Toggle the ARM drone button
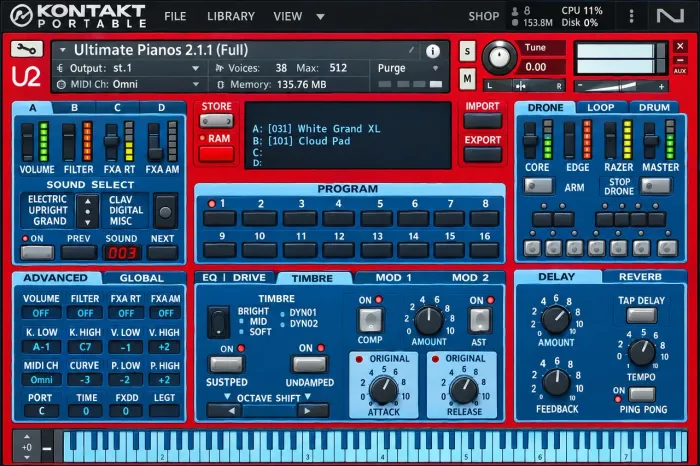700x466 pixels. coord(538,186)
